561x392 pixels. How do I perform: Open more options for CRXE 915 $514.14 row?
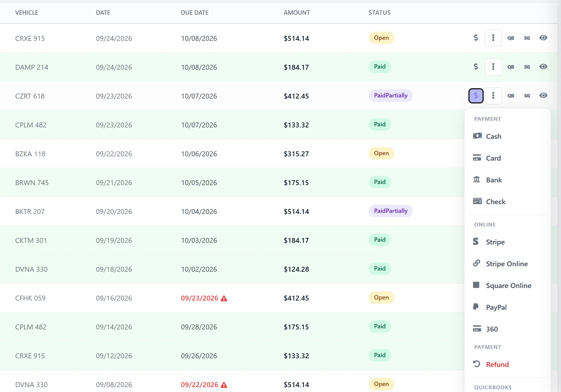(x=493, y=38)
